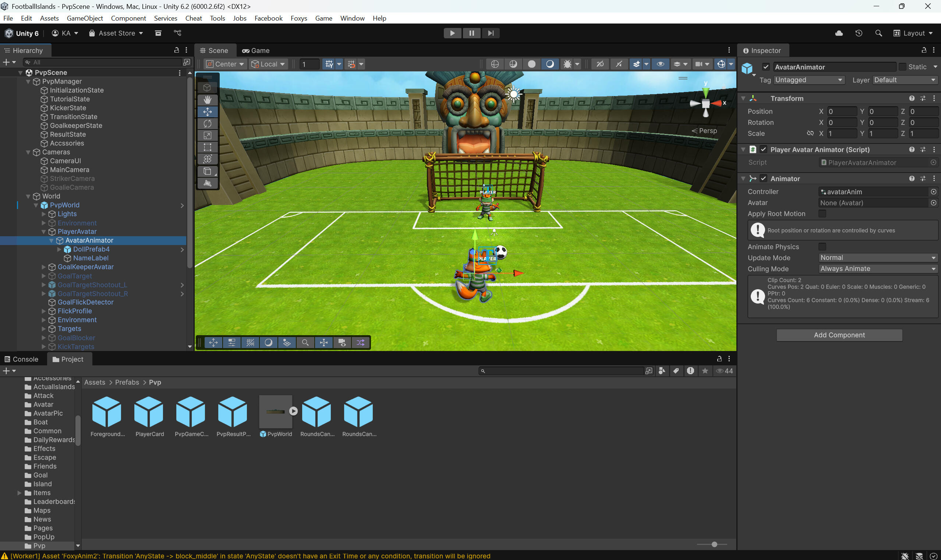Open the global search magnifier icon
941x560 pixels.
(878, 33)
